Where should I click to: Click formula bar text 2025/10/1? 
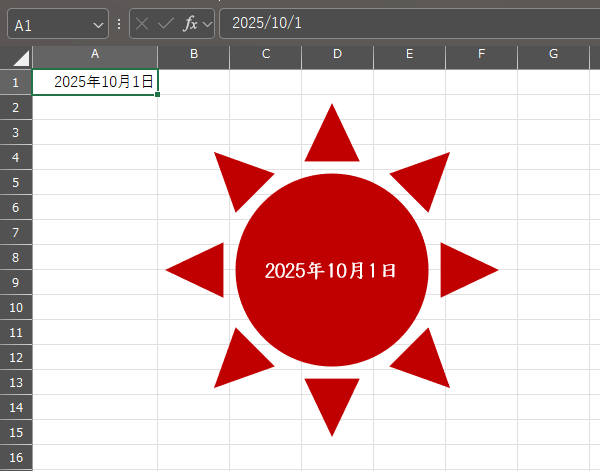click(265, 24)
